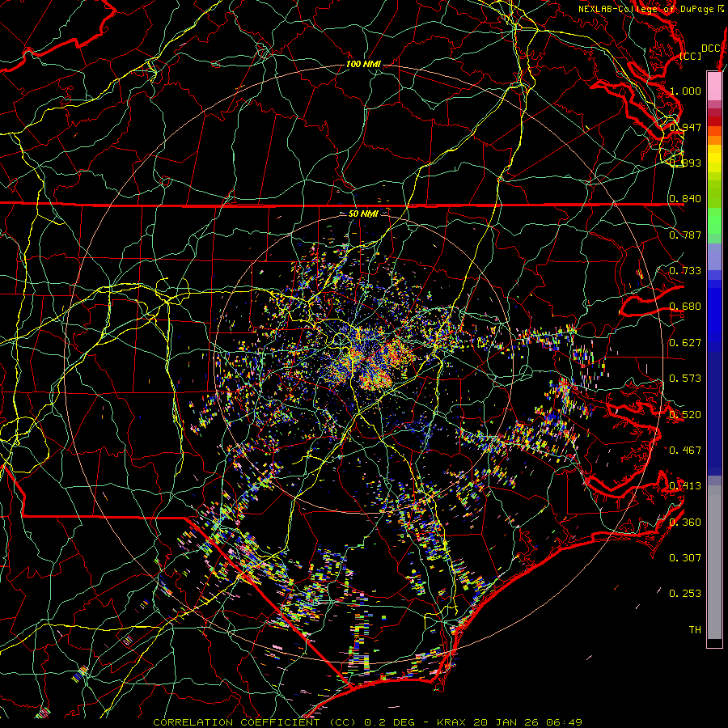The image size is (728, 728).
Task: Click the 1.000 value on the color scale
Action: tap(685, 91)
